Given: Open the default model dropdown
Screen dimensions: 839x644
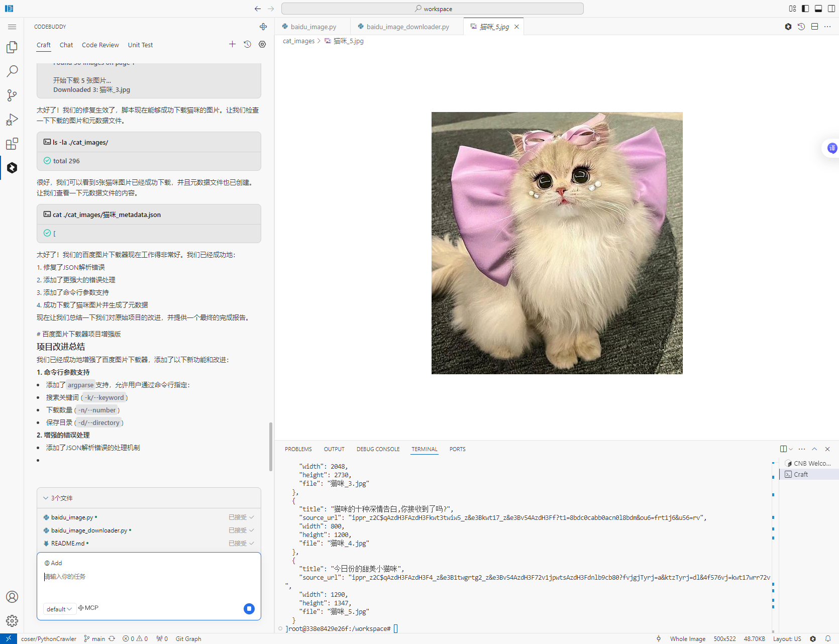Looking at the screenshot, I should click(59, 609).
